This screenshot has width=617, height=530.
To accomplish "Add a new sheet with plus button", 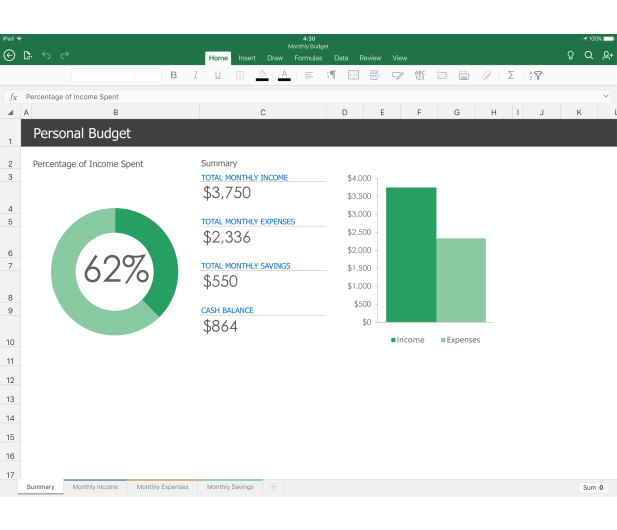I will coord(273,487).
